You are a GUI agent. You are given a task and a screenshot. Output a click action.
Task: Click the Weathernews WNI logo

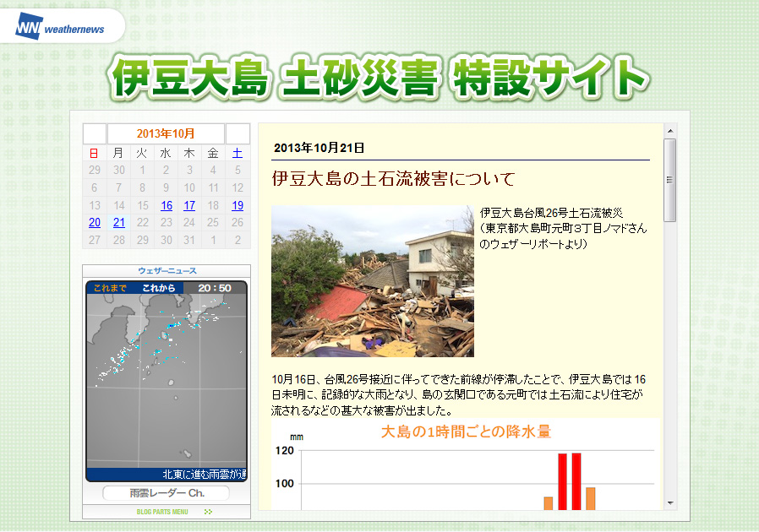(60, 27)
